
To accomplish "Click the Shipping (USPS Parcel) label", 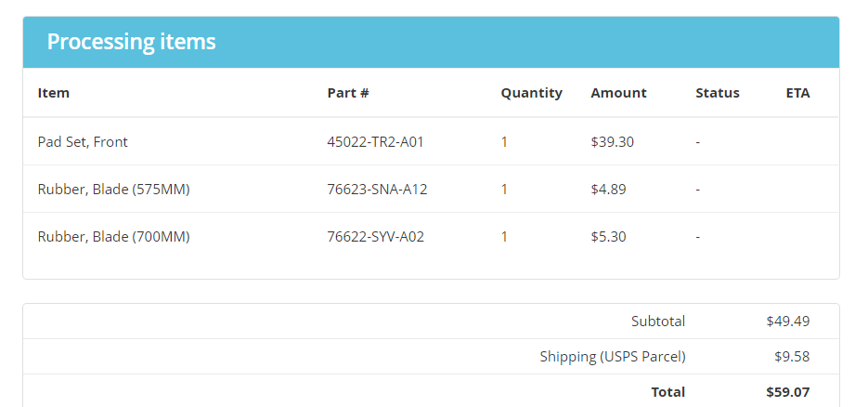I will coord(613,357).
